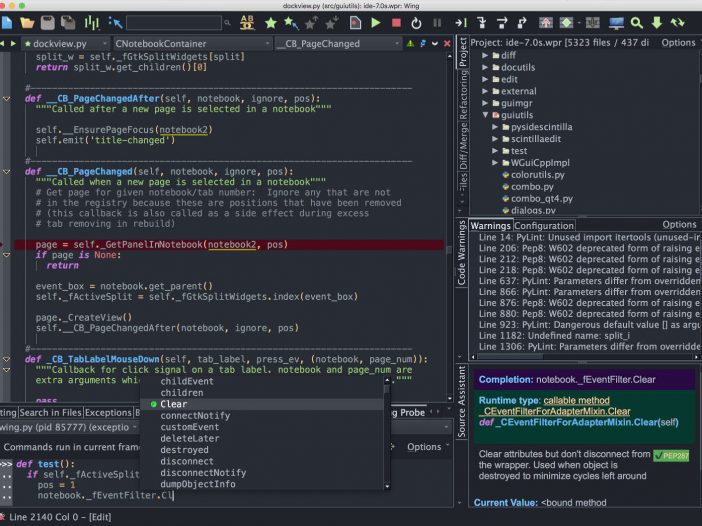The width and height of the screenshot is (702, 526).
Task: Select the Configuration tab
Action: 544,226
